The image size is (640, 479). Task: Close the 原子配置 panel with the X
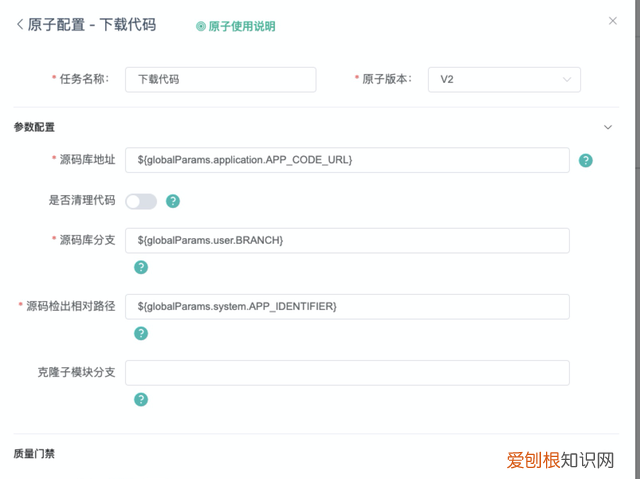(x=613, y=20)
